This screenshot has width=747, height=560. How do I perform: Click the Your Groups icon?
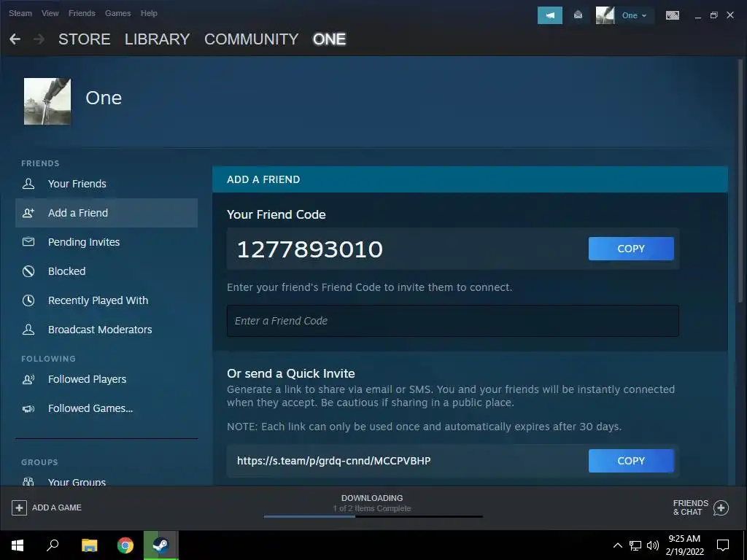[28, 481]
